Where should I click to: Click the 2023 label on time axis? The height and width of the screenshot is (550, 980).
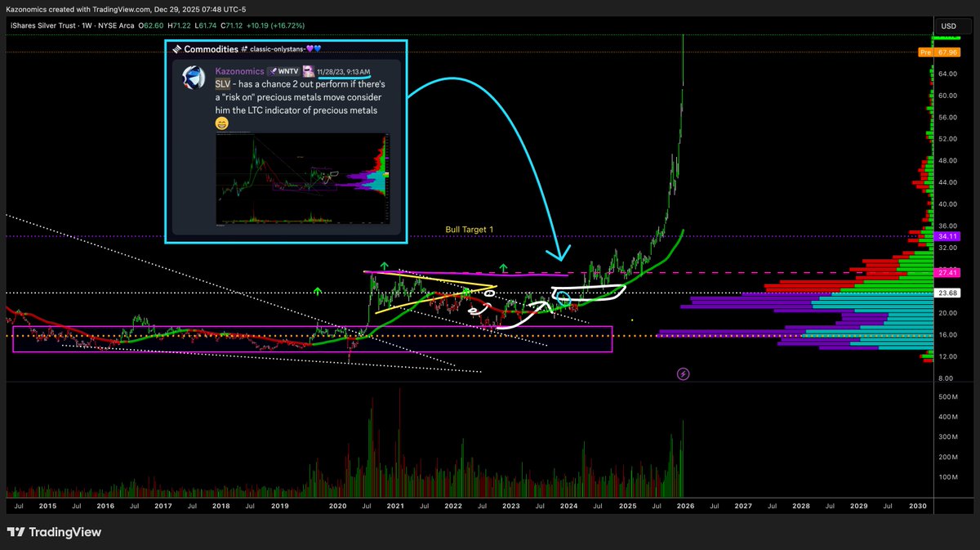click(x=511, y=507)
